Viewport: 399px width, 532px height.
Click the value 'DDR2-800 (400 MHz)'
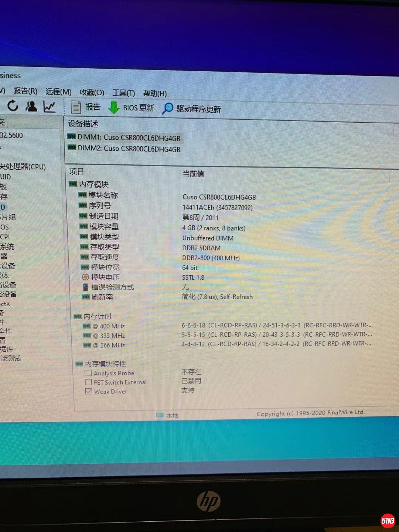pyautogui.click(x=211, y=258)
